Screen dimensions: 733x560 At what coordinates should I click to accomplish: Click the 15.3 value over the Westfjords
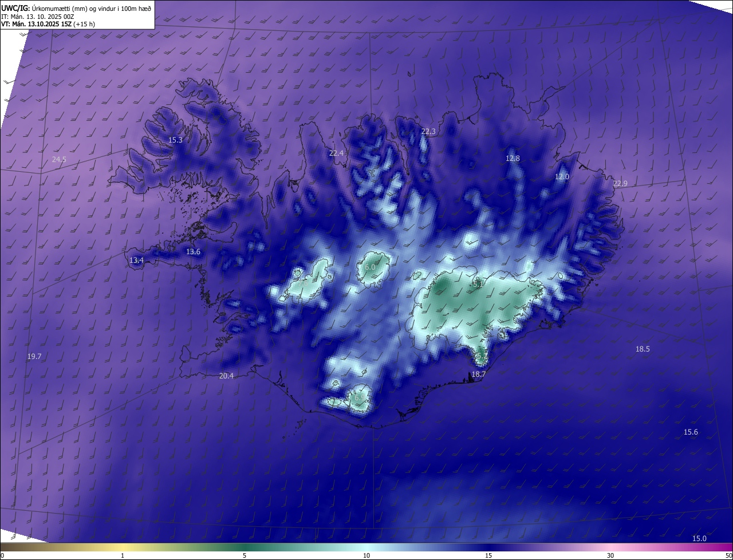[175, 140]
